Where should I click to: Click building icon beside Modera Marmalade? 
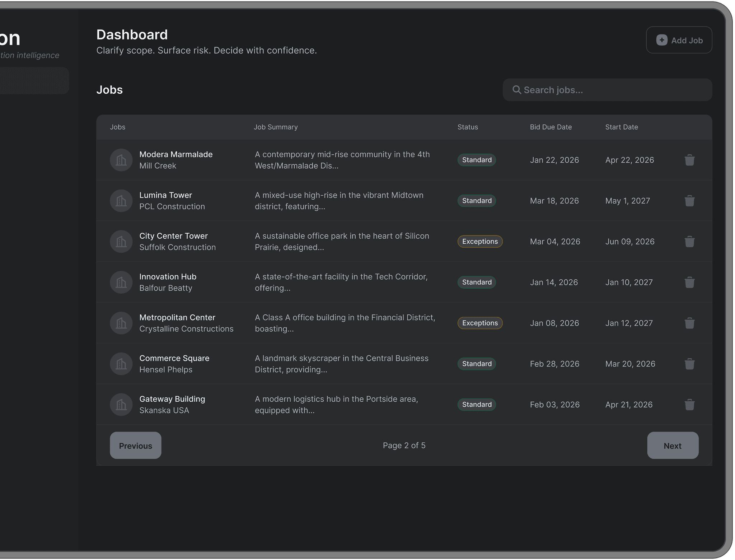121,160
